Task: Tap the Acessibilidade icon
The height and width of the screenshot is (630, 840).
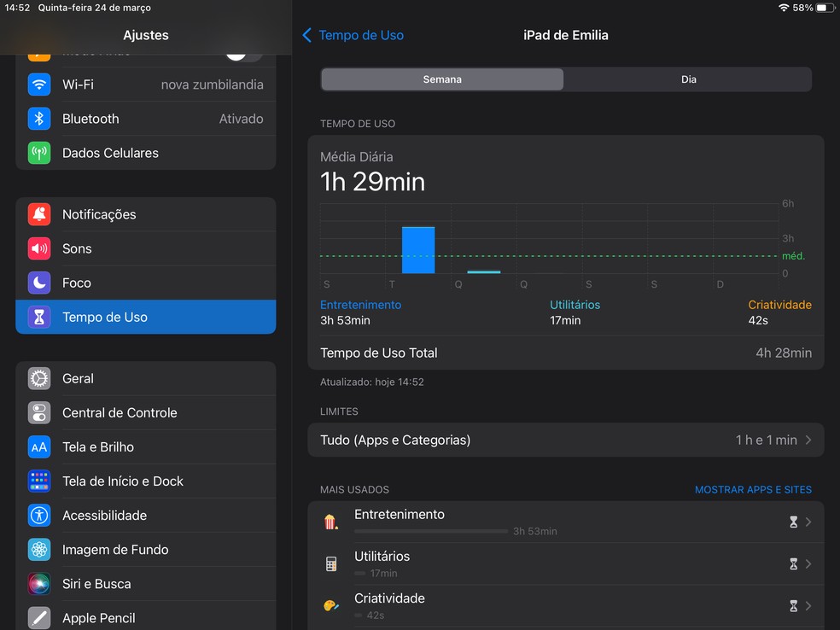Action: (x=39, y=516)
